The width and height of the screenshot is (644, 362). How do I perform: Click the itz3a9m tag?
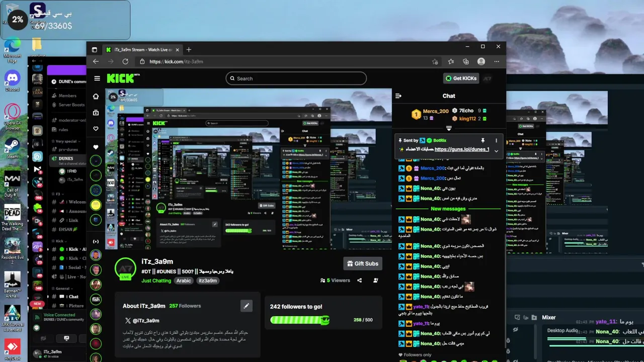207,281
